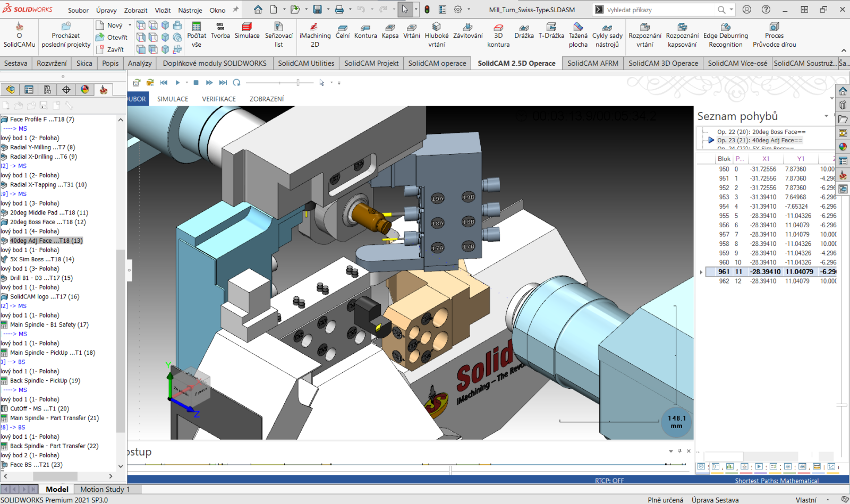Choose the Kontura profile operation
The image size is (850, 504).
[x=365, y=31]
